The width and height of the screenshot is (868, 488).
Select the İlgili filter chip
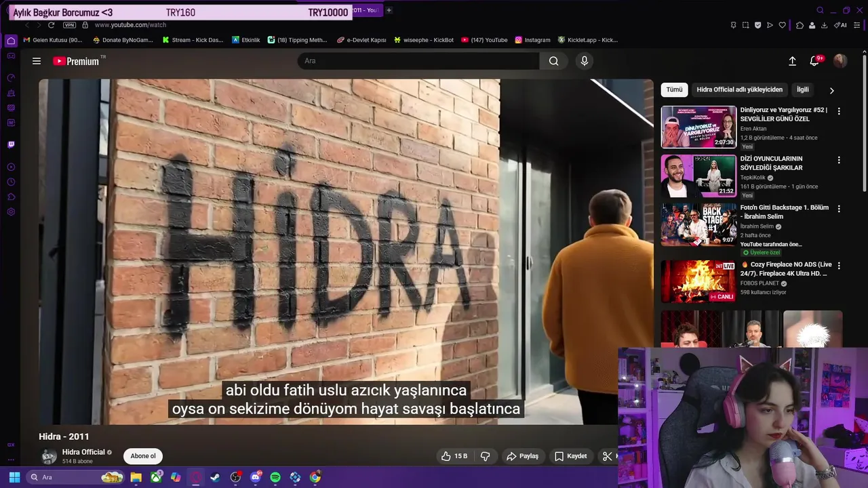[803, 89]
